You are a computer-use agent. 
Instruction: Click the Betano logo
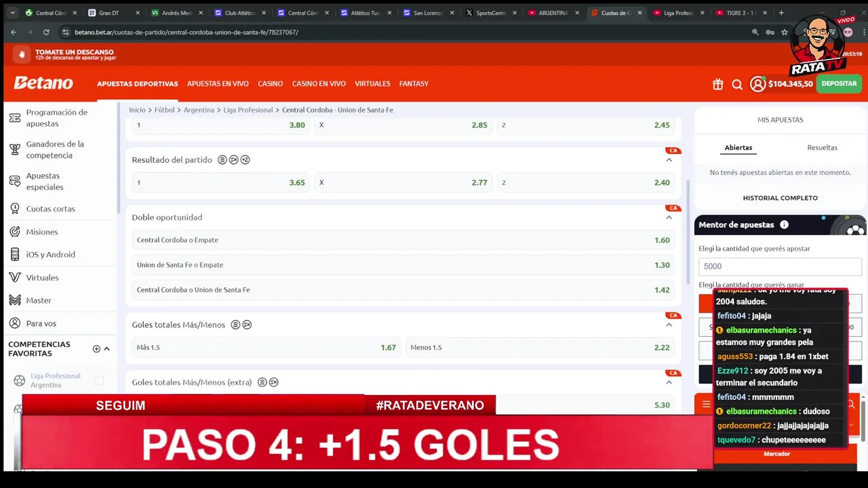coord(43,83)
